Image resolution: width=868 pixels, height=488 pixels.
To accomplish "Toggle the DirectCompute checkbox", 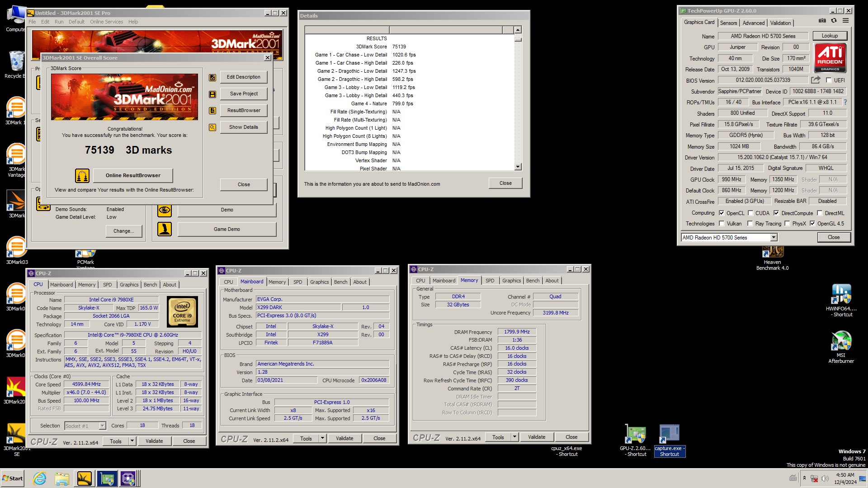I will (x=776, y=213).
